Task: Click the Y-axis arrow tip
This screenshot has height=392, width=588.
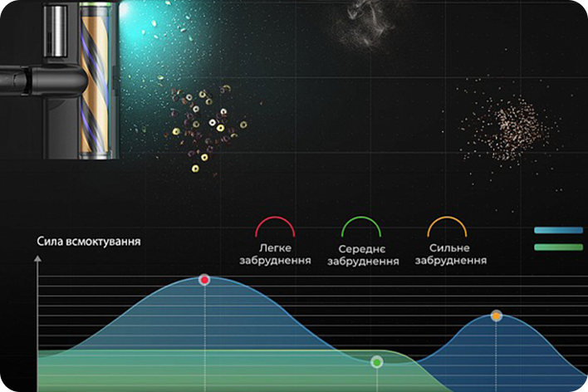Action: click(37, 260)
